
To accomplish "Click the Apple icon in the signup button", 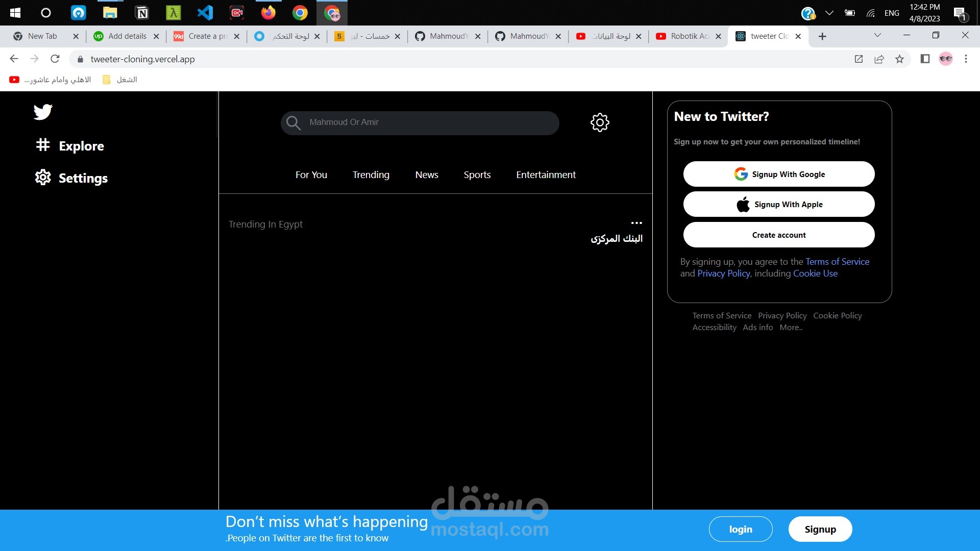I will pyautogui.click(x=743, y=204).
